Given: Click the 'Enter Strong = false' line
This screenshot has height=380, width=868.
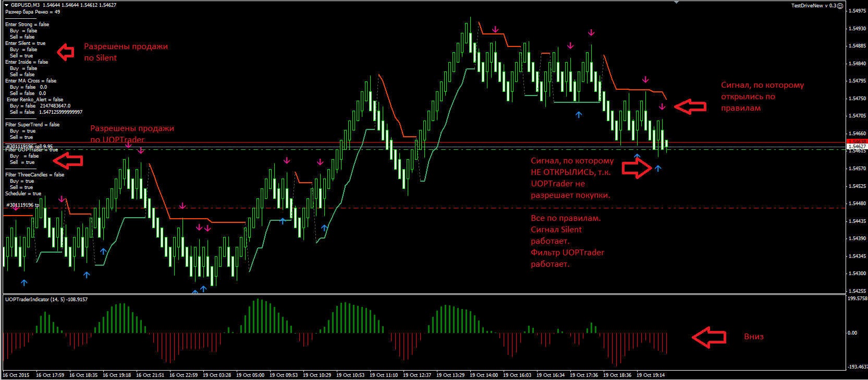Looking at the screenshot, I should [27, 25].
